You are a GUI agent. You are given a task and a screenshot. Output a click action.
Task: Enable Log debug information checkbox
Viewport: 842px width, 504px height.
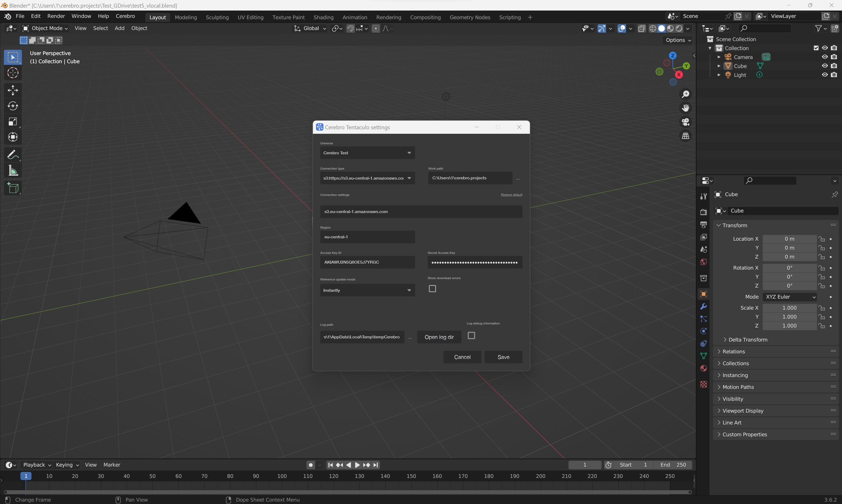coord(471,335)
